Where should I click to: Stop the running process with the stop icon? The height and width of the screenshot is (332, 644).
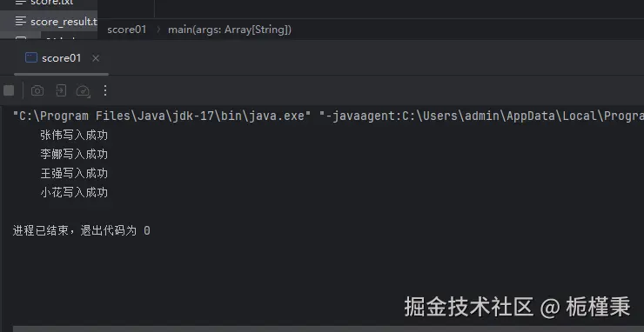click(x=9, y=90)
